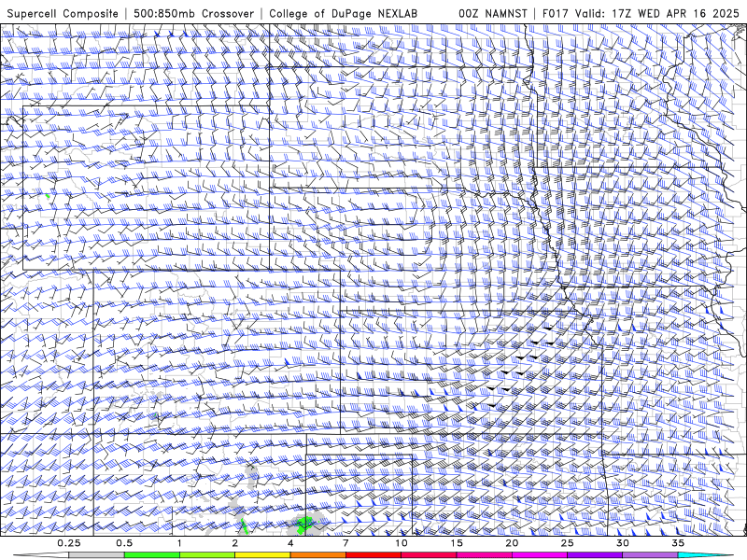
Task: Click the '25' color scale label
Action: click(567, 543)
